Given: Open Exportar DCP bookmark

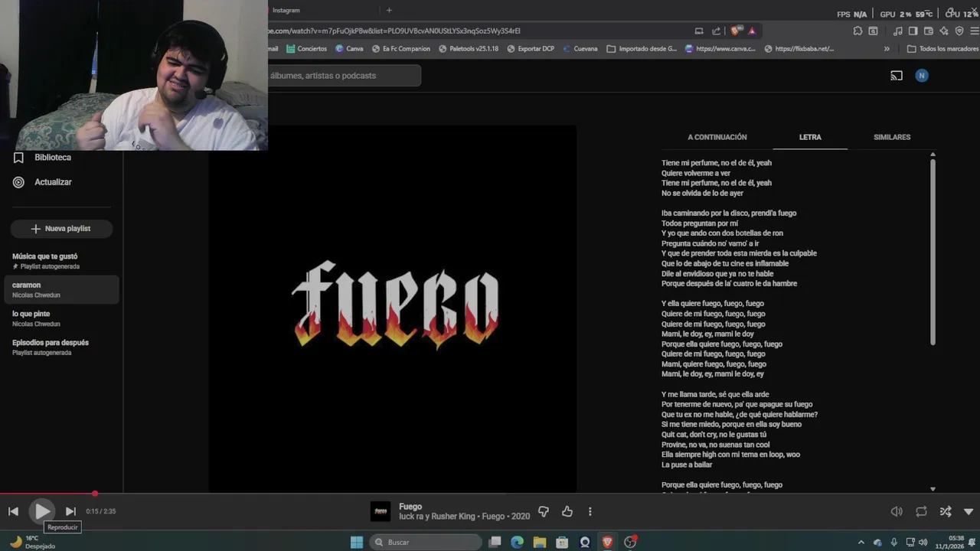Looking at the screenshot, I should [531, 48].
